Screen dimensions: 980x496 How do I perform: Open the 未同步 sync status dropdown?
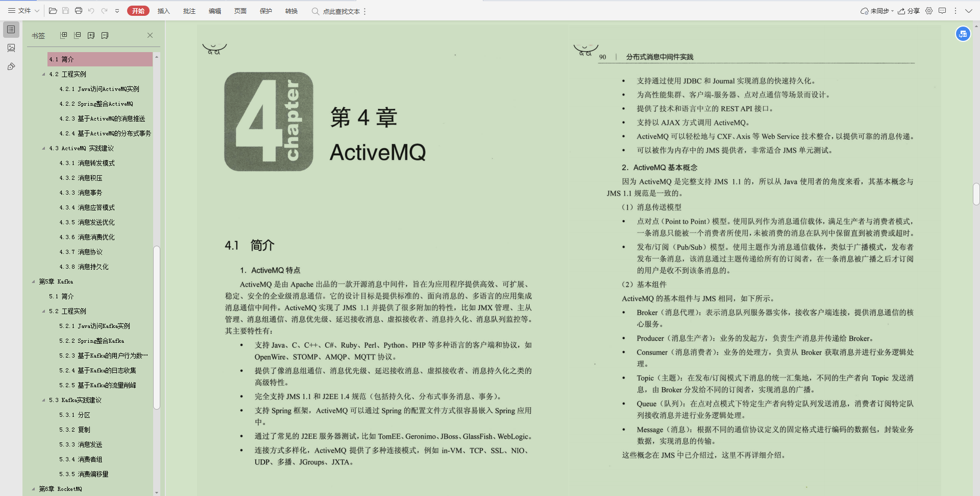click(x=877, y=11)
